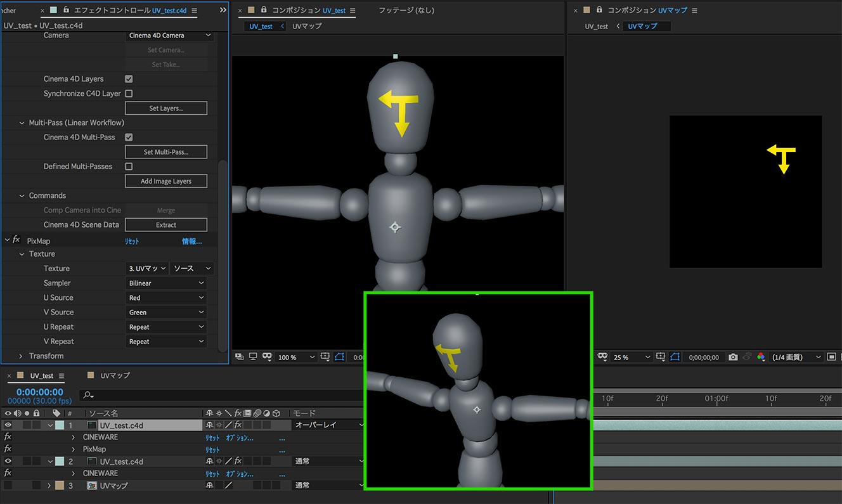The image size is (842, 504).
Task: Open the (1/4画質) resolution dropdown
Action: [796, 358]
